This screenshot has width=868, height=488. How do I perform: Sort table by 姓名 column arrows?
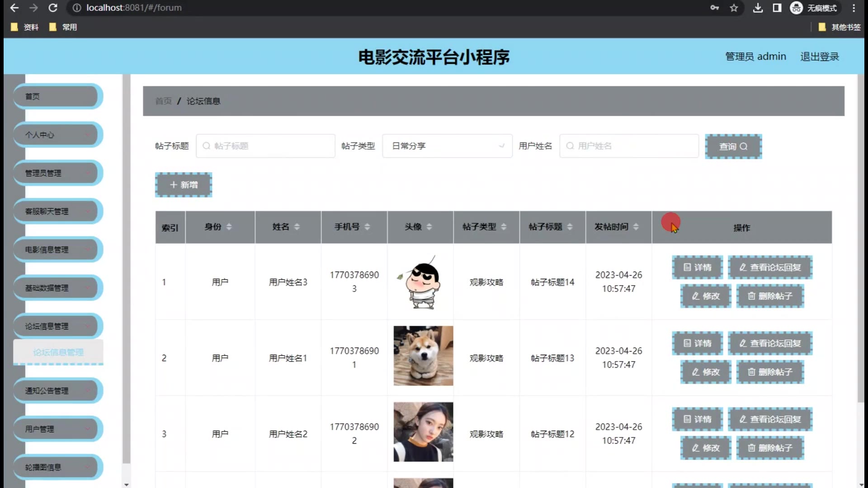pyautogui.click(x=297, y=227)
